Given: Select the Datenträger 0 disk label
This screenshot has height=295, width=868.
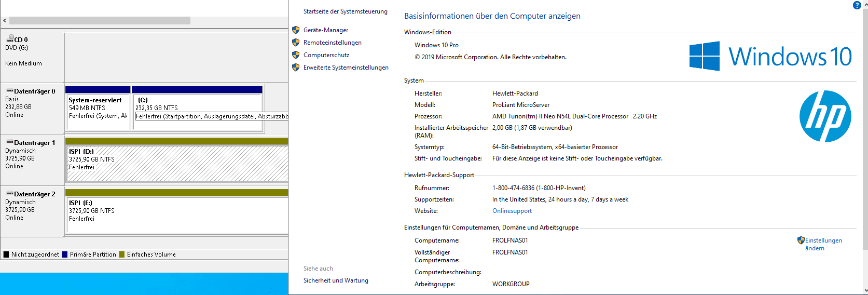Looking at the screenshot, I should [32, 110].
